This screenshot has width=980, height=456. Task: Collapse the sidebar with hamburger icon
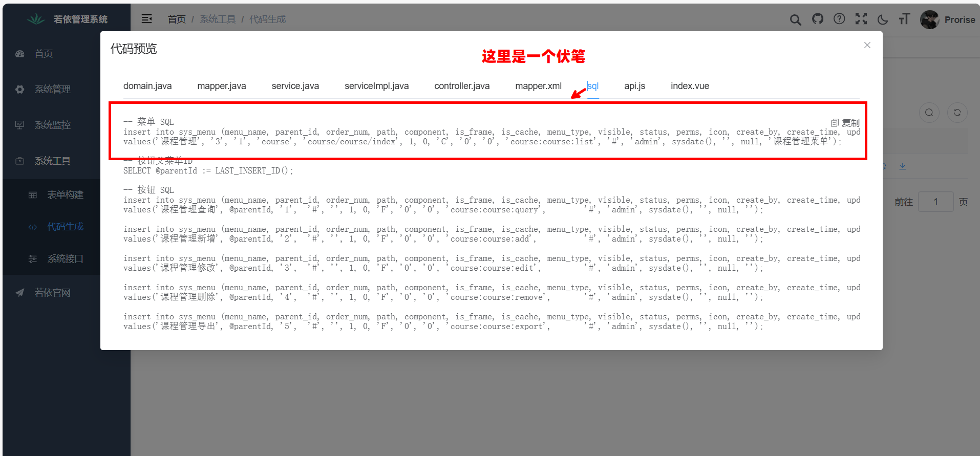tap(147, 19)
